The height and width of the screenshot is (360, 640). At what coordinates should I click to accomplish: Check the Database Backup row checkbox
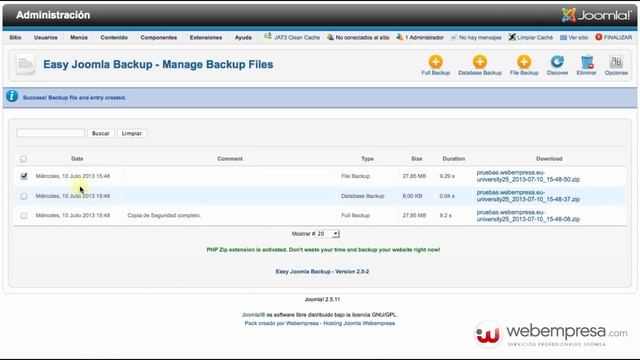(24, 196)
